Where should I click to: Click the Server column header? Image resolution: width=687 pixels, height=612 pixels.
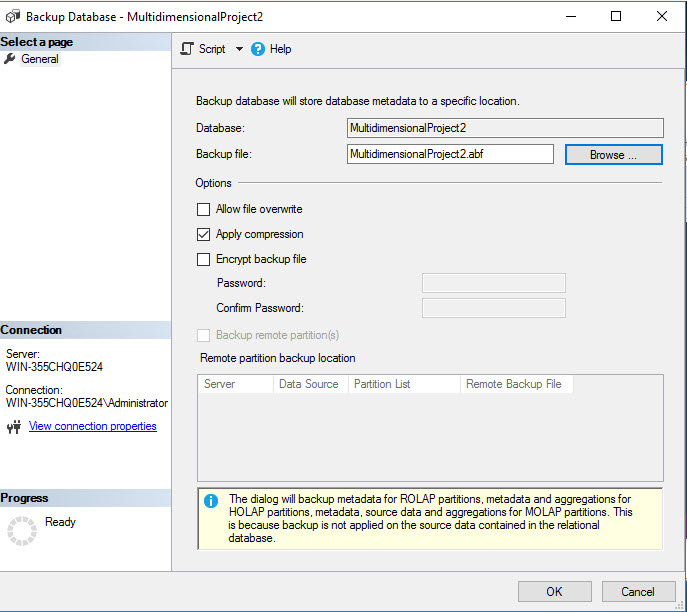click(x=236, y=384)
